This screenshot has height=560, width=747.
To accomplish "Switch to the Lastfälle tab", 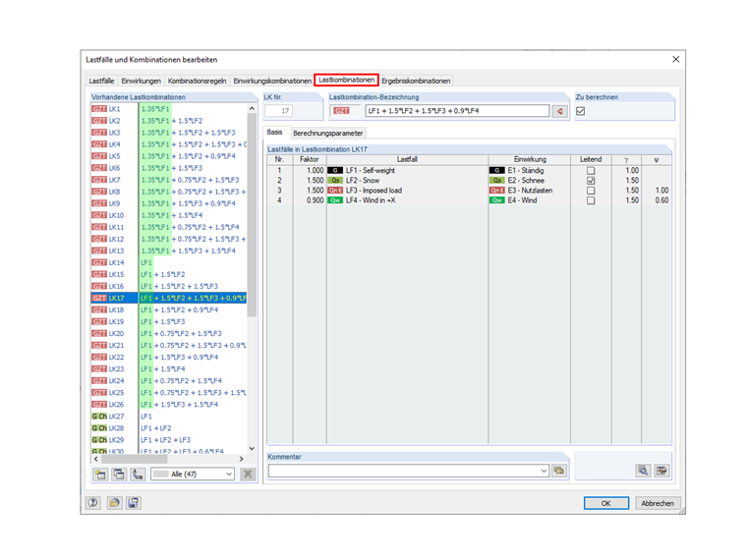I will tap(101, 81).
